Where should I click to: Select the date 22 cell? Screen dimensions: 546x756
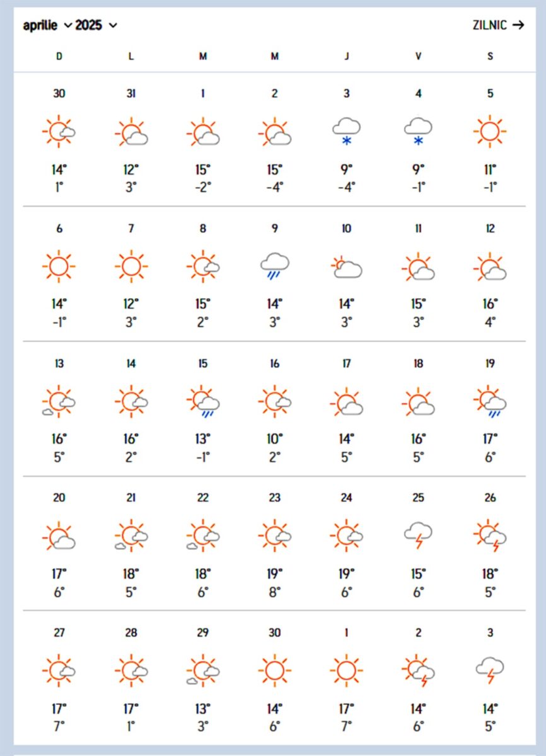pyautogui.click(x=202, y=498)
